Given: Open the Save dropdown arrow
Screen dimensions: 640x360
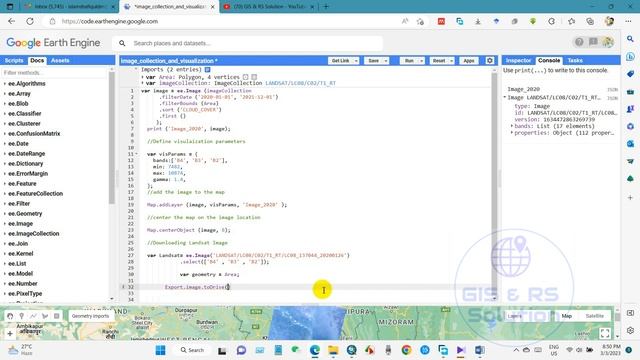Looking at the screenshot, I should 386,61.
